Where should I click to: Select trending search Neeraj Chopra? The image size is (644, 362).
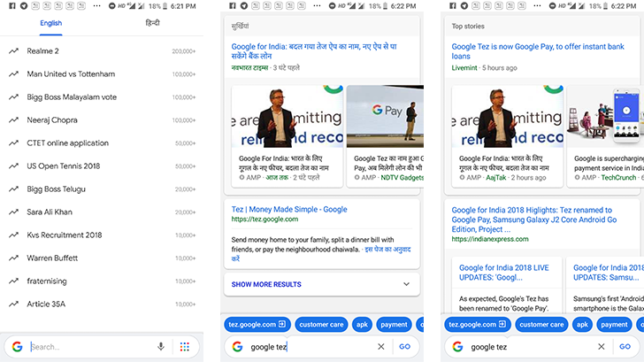(102, 120)
